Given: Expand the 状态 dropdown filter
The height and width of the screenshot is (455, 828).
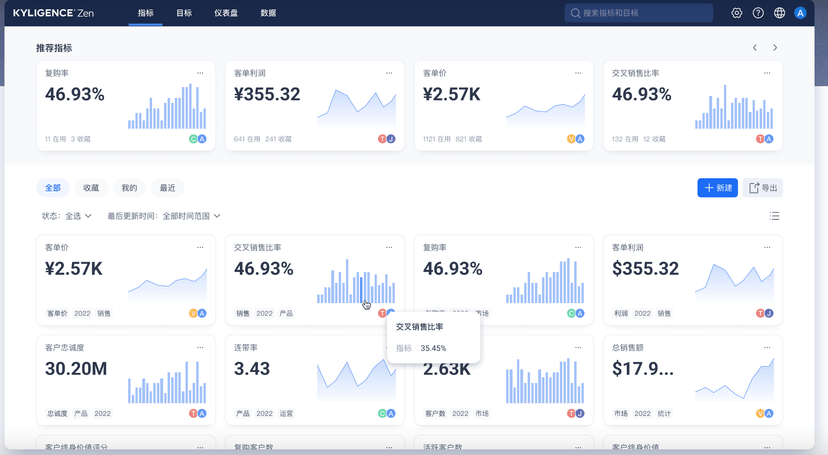Looking at the screenshot, I should 67,215.
